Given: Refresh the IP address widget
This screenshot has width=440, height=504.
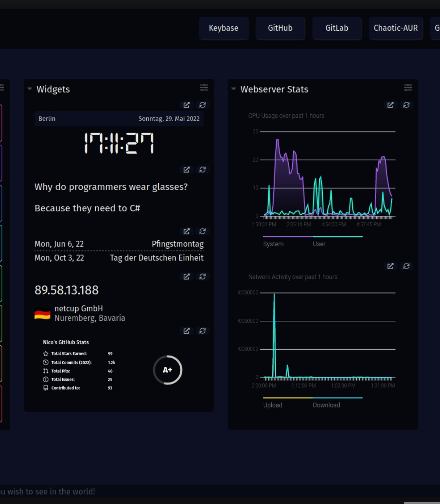Looking at the screenshot, I should click(202, 276).
